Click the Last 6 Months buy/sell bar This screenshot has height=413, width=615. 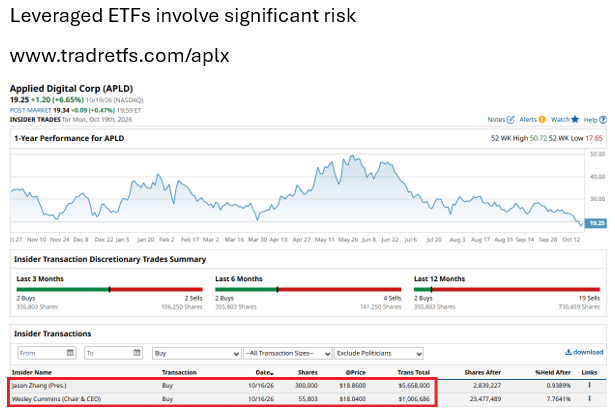click(x=308, y=289)
